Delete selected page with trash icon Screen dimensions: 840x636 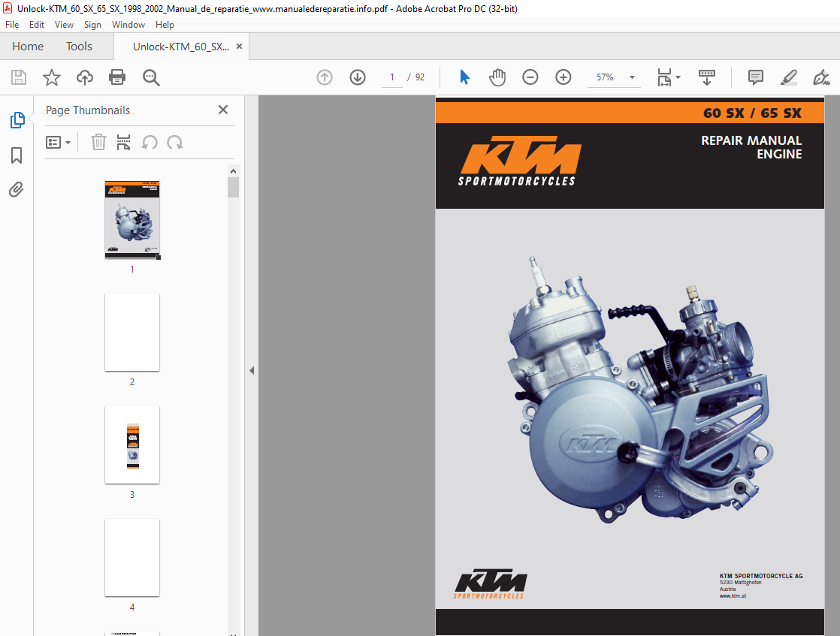98,143
